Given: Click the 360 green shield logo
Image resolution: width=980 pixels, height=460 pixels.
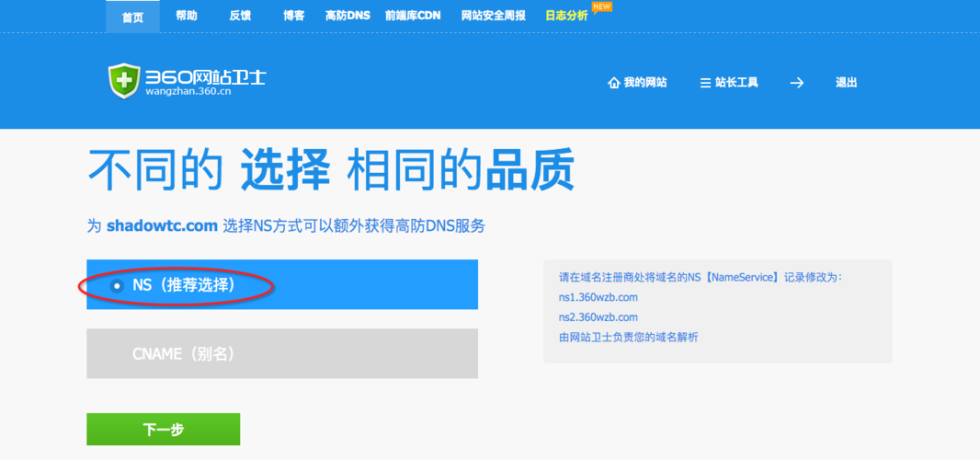Looking at the screenshot, I should [x=124, y=81].
